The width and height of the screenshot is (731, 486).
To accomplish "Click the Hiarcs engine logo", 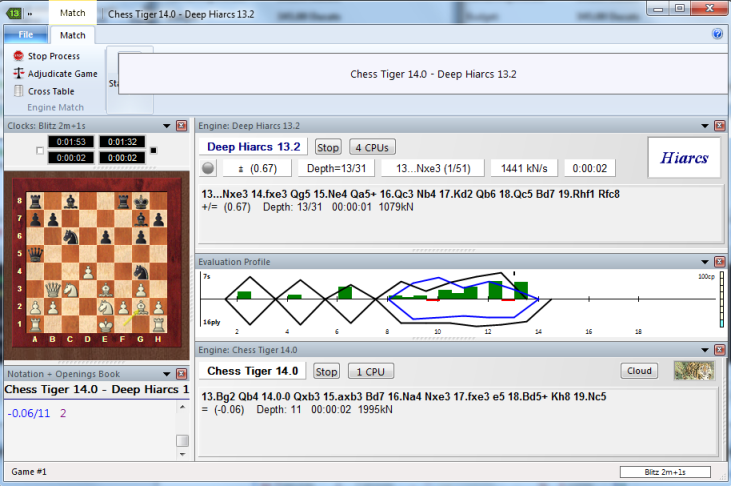I will coord(684,158).
